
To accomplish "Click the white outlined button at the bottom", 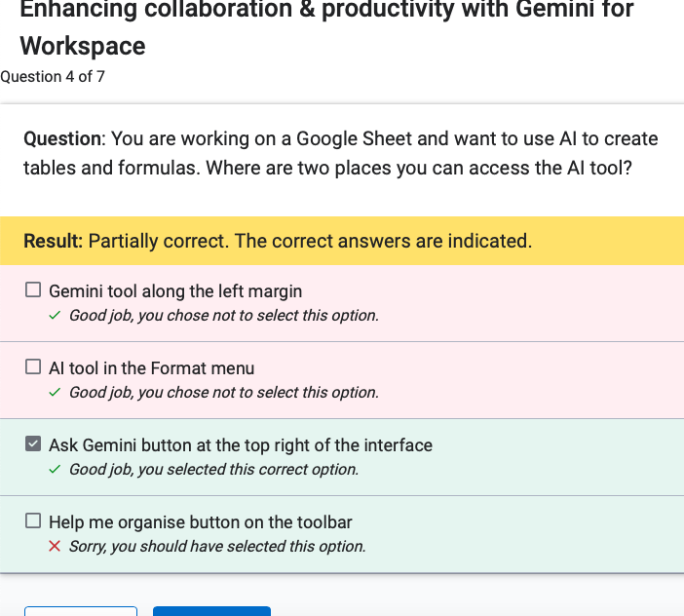I will point(81,611).
